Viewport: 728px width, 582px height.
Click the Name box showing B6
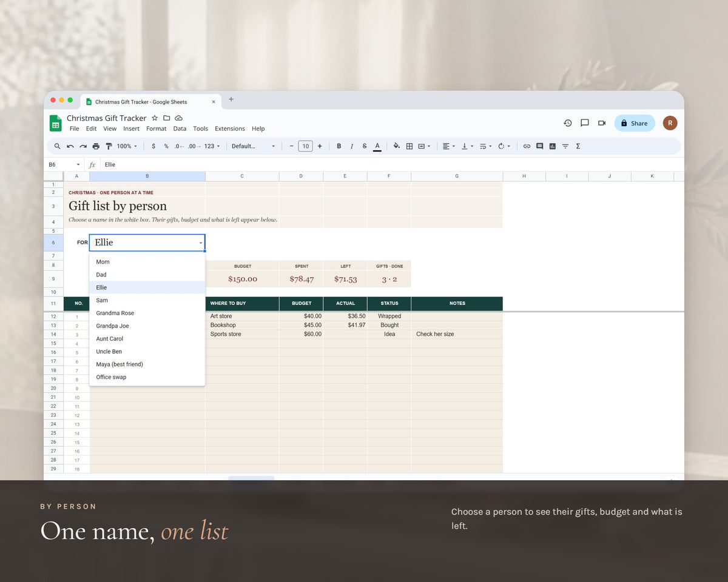point(63,164)
